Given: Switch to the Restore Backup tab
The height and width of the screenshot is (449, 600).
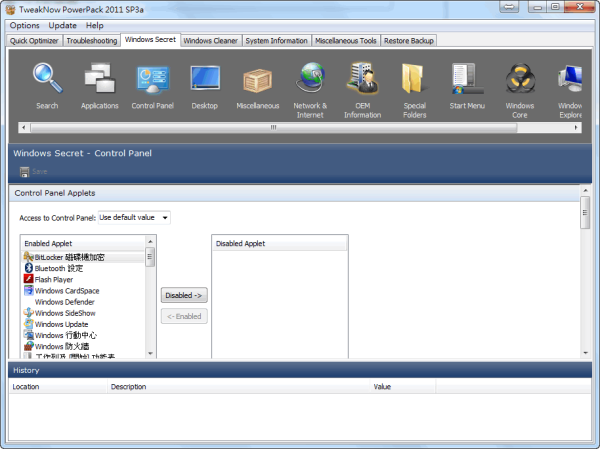Looking at the screenshot, I should [x=409, y=41].
